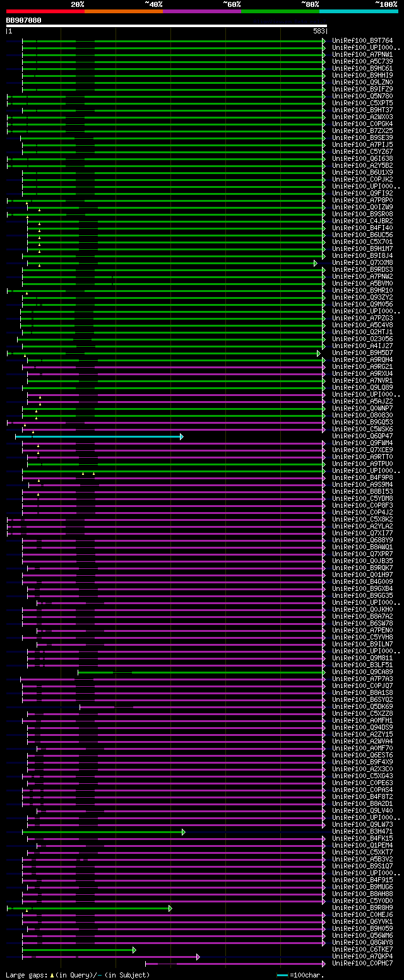Click the cyan 100char scale bar
This screenshot has height=980, width=404.
tap(283, 975)
